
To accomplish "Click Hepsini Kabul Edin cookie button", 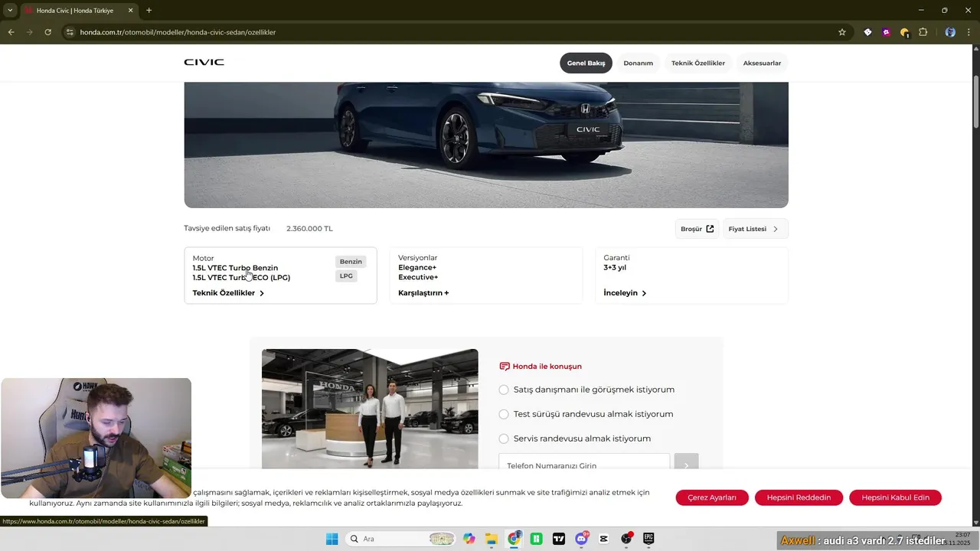I will click(895, 497).
